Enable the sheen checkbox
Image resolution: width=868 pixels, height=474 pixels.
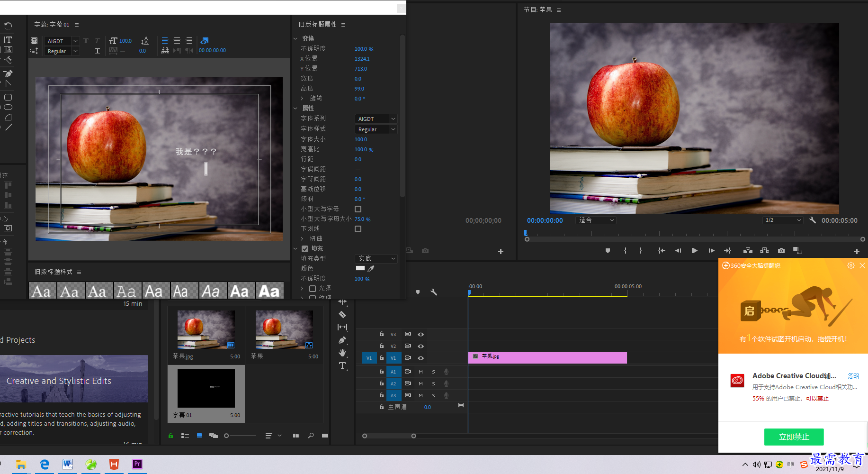[312, 289]
